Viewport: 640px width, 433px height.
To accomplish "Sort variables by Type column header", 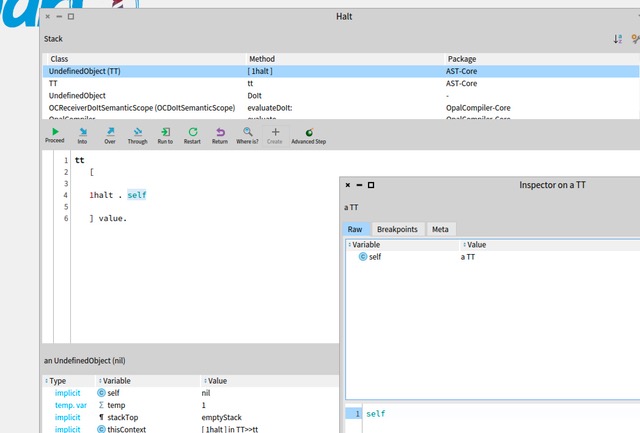I will tap(58, 381).
